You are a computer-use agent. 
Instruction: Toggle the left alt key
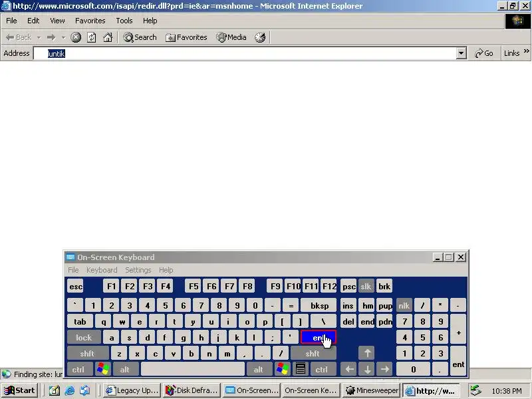(126, 369)
